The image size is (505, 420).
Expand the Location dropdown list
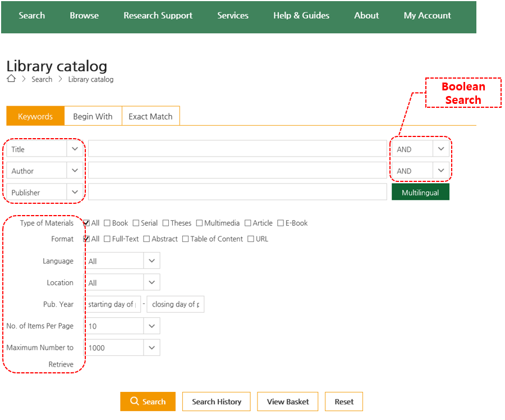click(151, 282)
